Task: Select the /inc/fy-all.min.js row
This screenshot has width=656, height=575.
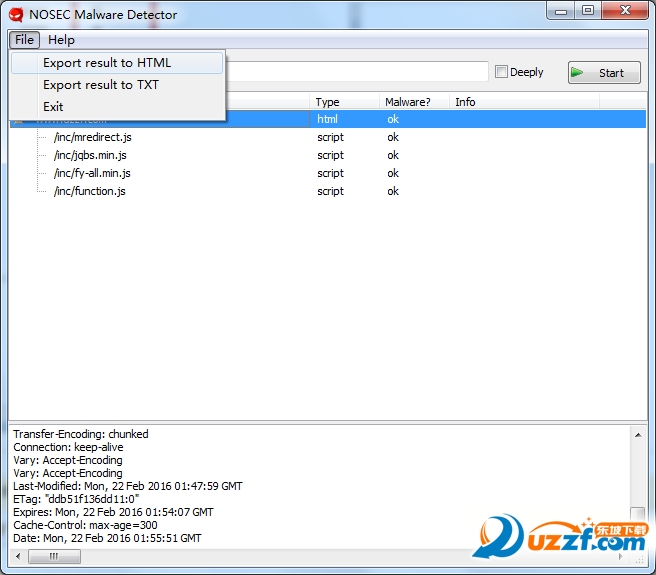Action: pos(328,173)
